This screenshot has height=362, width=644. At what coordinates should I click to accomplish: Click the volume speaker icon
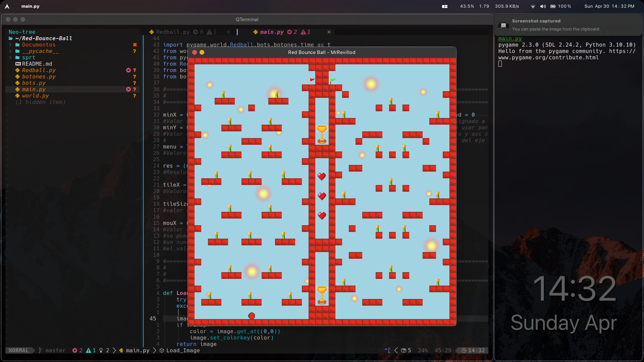coord(543,6)
